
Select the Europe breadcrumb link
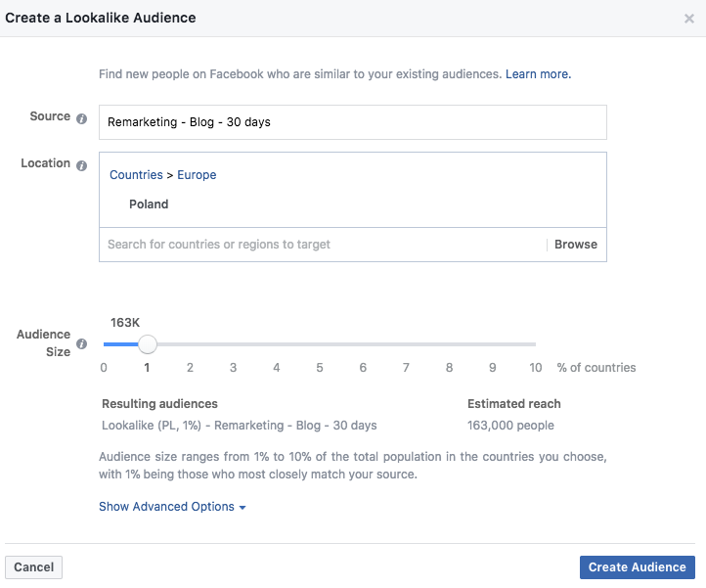(x=197, y=175)
